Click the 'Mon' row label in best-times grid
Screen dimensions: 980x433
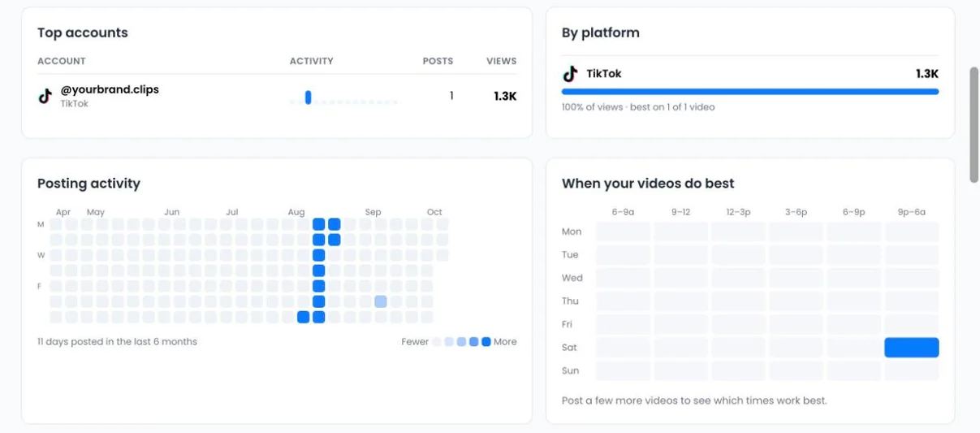(x=572, y=232)
